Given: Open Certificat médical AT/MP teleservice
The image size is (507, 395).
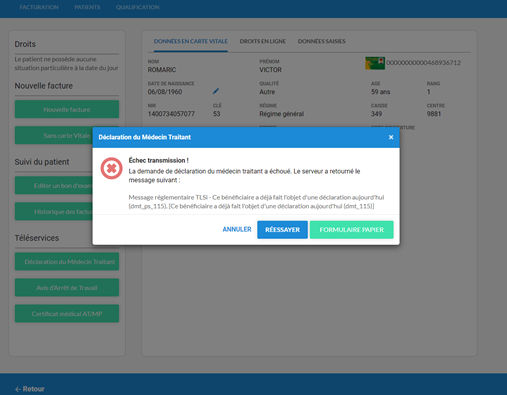Looking at the screenshot, I should click(x=67, y=314).
